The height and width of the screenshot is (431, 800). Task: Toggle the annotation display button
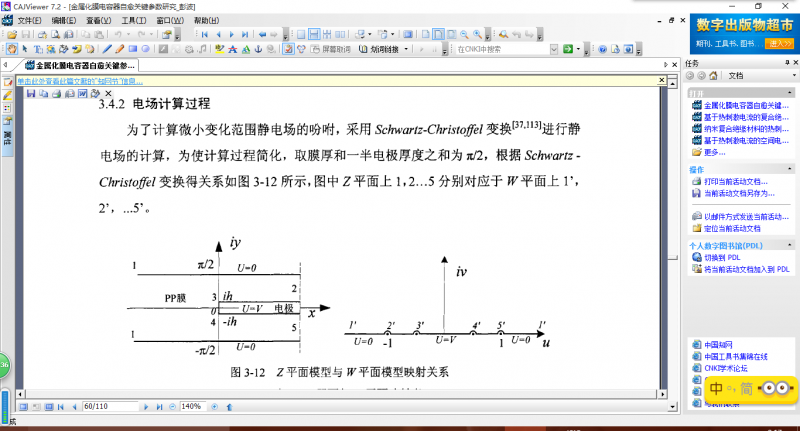[x=288, y=49]
